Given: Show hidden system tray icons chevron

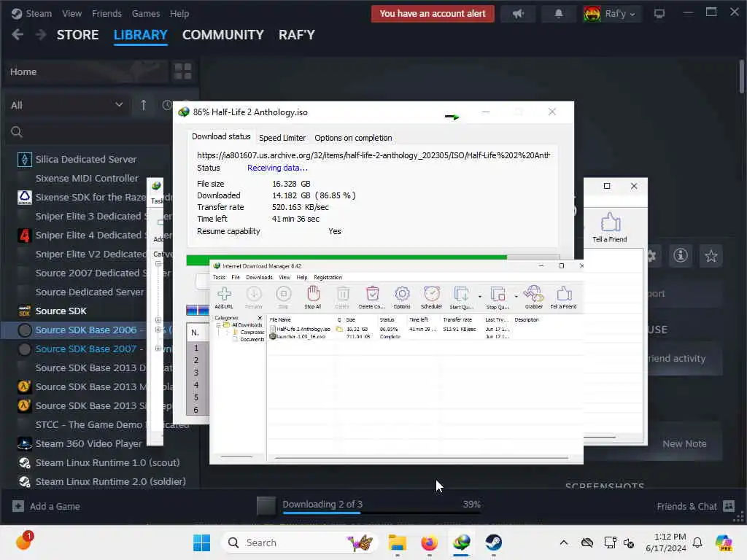Looking at the screenshot, I should (564, 542).
